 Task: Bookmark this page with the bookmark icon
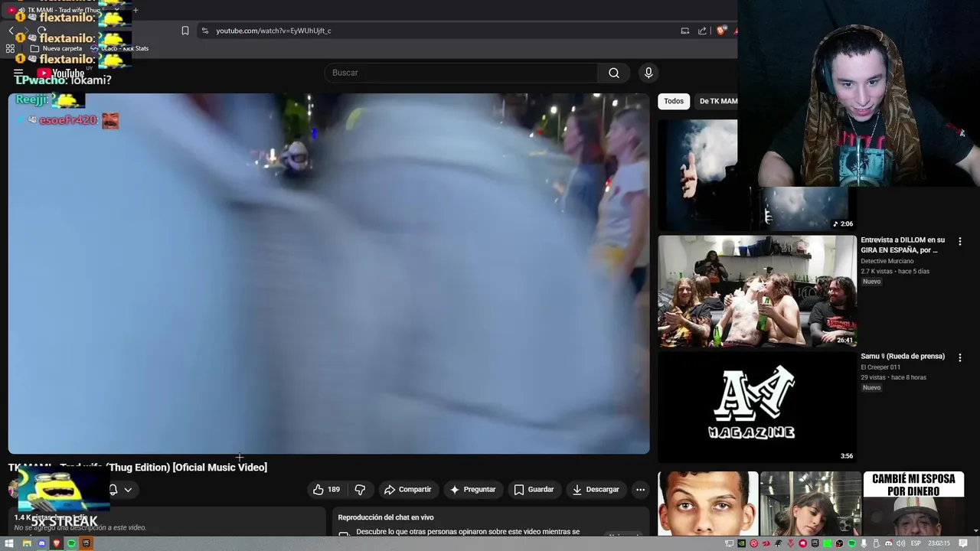click(185, 31)
